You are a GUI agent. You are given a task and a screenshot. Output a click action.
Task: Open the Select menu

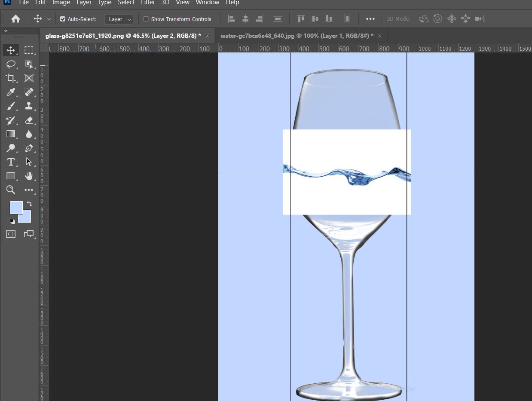126,3
